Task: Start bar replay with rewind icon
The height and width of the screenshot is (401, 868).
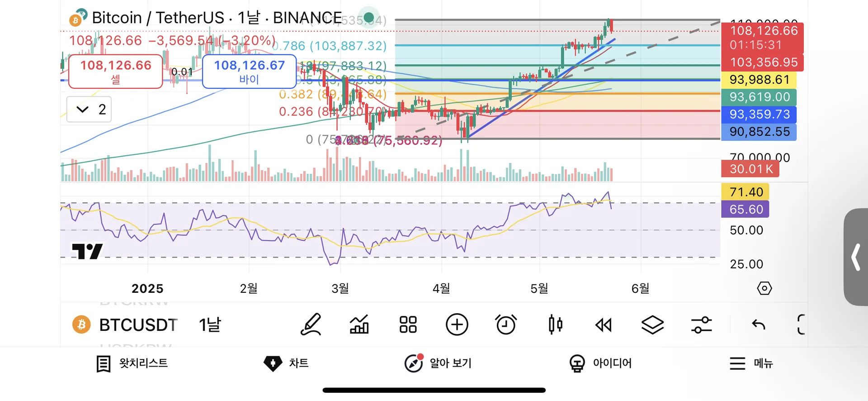Action: click(x=604, y=325)
